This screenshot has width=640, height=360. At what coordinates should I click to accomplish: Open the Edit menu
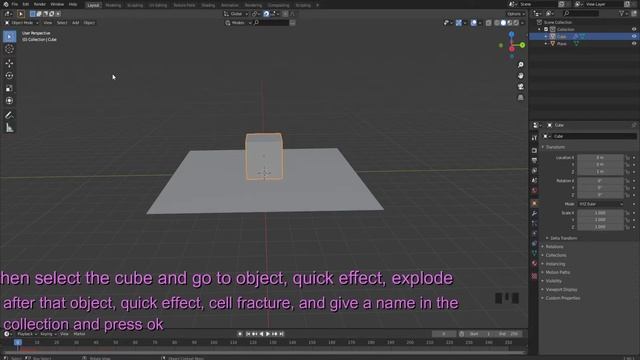coord(26,4)
